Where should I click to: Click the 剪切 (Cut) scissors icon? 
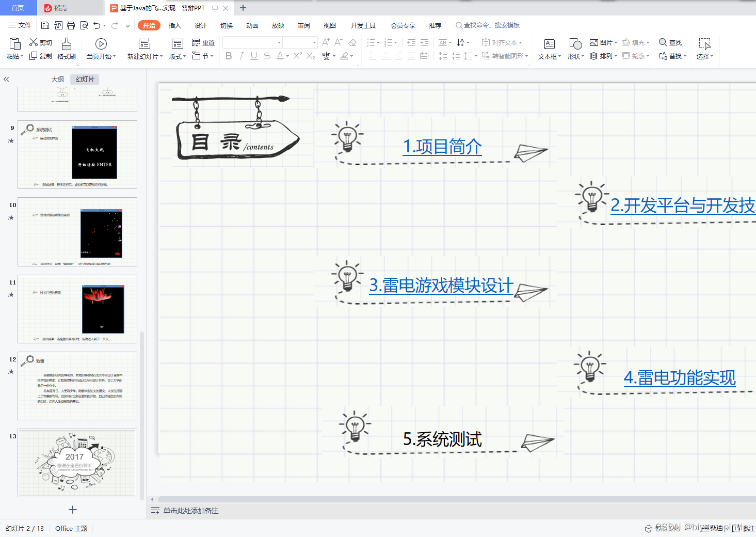click(34, 42)
